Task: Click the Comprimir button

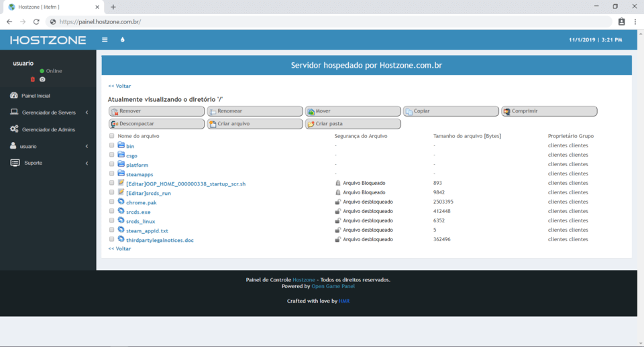Action: tap(549, 111)
